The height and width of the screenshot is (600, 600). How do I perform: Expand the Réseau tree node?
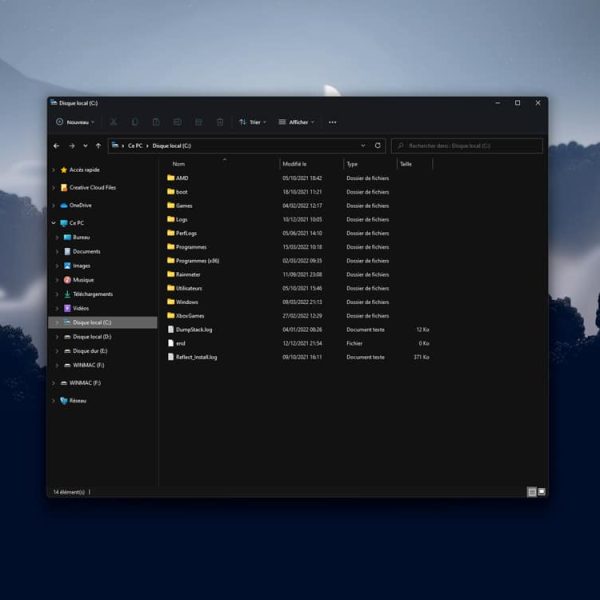coord(54,401)
